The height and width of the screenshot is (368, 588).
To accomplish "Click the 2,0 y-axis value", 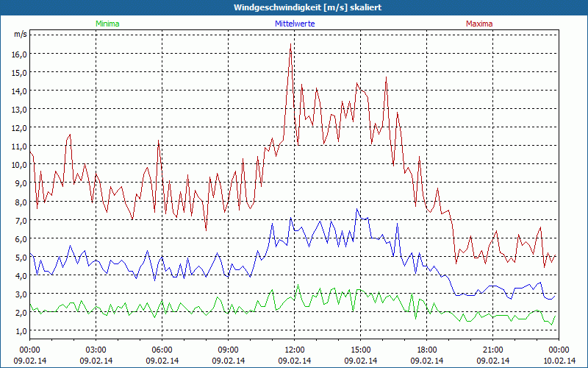I will (21, 312).
